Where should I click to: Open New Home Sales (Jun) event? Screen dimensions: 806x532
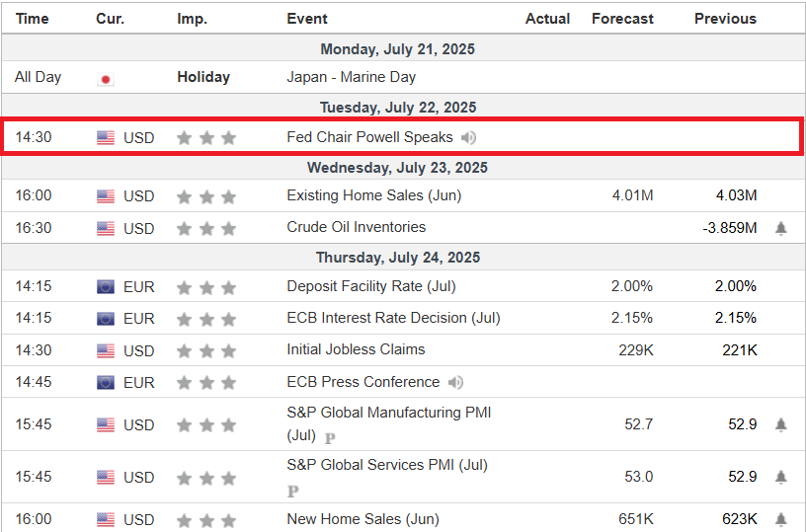[363, 519]
